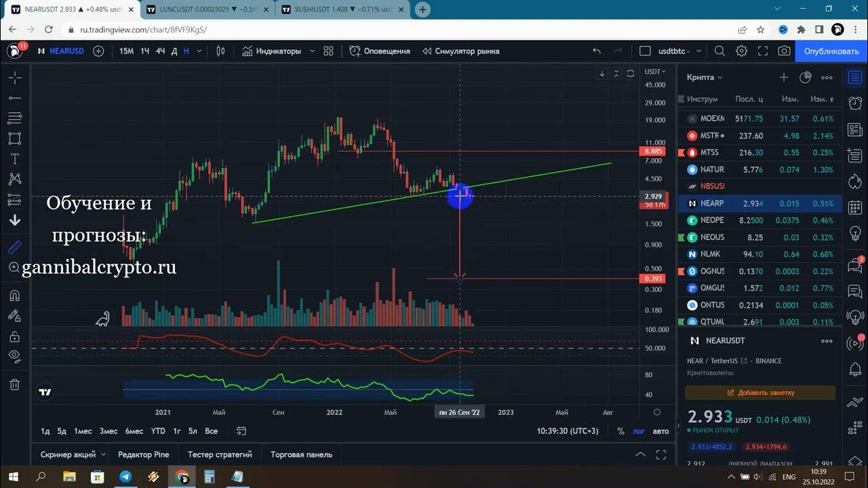Image resolution: width=868 pixels, height=488 pixels.
Task: Select the 4Ч timeframe
Action: coord(161,51)
